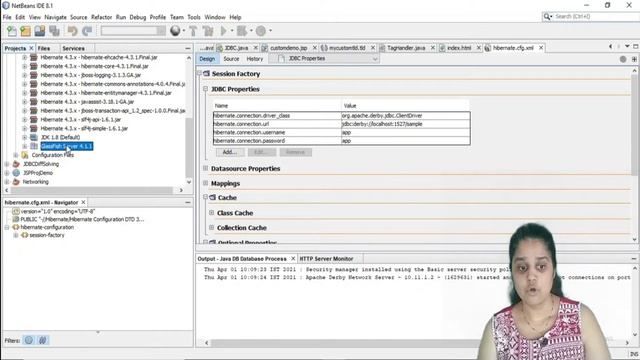Expand the JDBCDiffSolving project node
Screen dimensions: 640x360
[7, 164]
